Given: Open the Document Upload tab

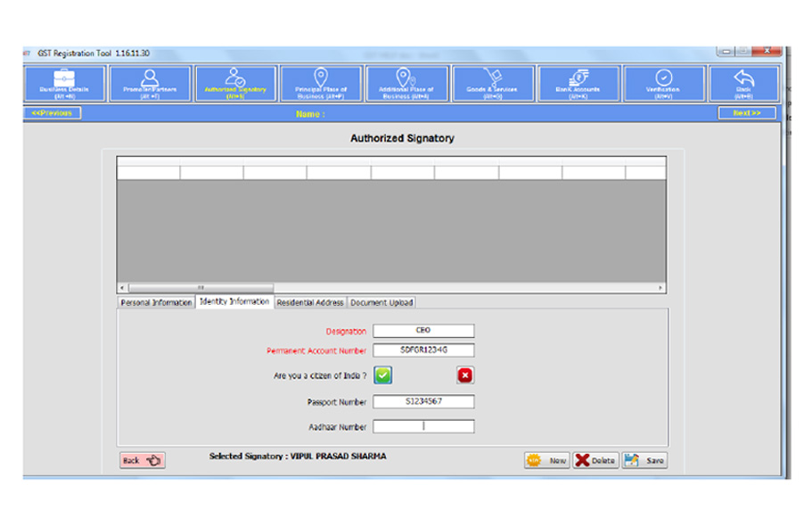Looking at the screenshot, I should (x=381, y=303).
